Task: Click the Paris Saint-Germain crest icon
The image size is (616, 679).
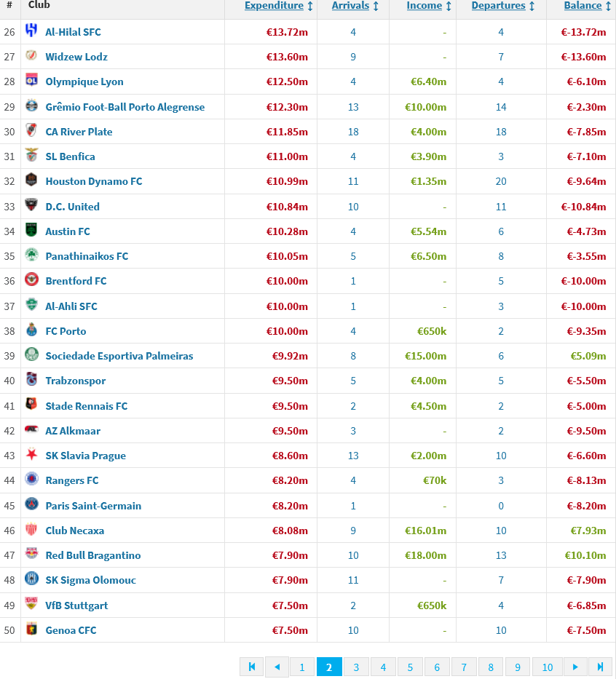Action: click(29, 505)
